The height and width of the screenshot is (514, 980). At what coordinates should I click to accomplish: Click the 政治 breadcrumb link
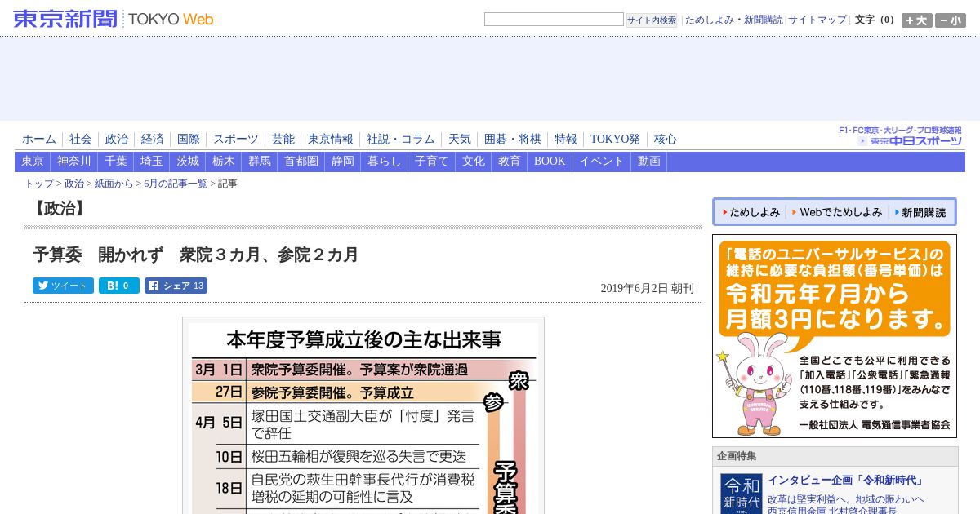click(74, 184)
